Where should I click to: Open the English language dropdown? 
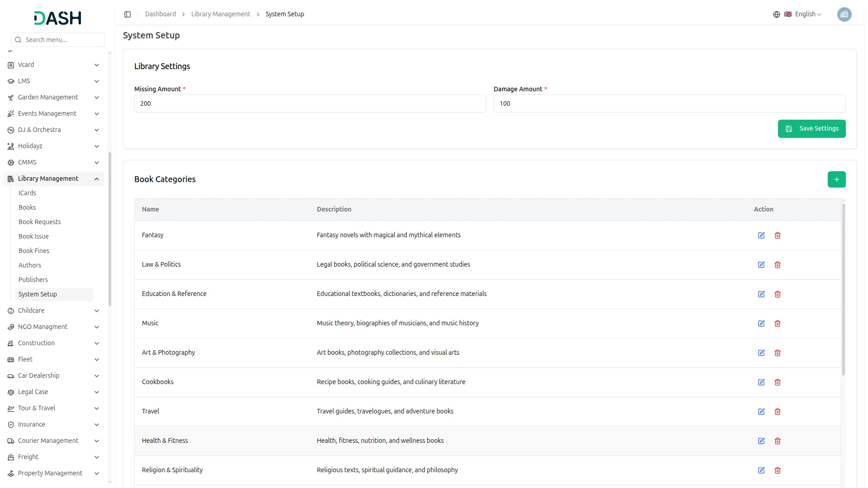point(807,14)
